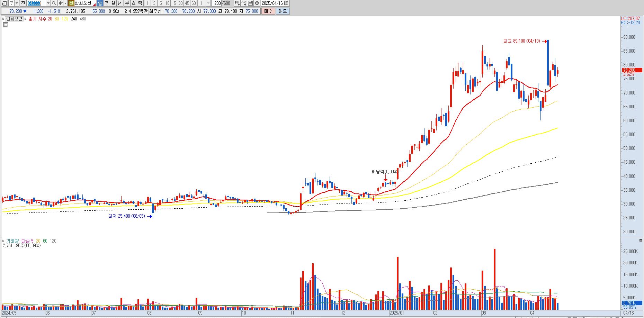Click the magnifier stock search icon

54,3
